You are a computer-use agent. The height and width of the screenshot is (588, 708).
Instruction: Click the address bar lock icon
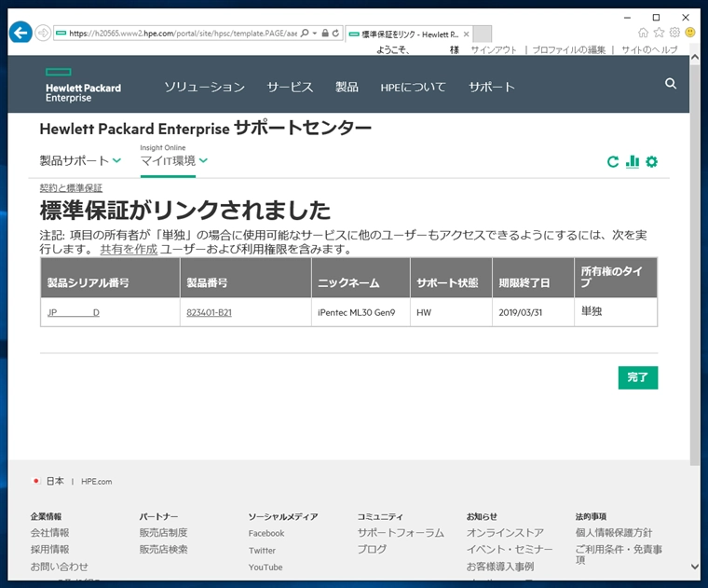(x=325, y=33)
